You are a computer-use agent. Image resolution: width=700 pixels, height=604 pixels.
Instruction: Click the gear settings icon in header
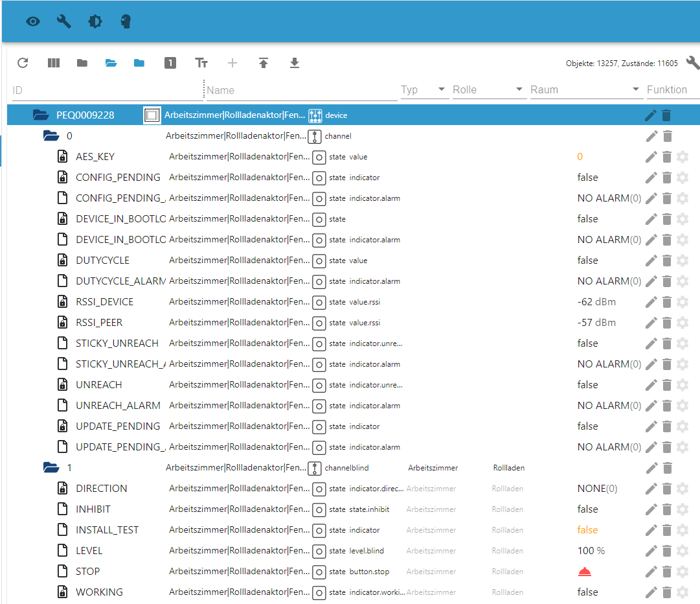click(x=95, y=21)
